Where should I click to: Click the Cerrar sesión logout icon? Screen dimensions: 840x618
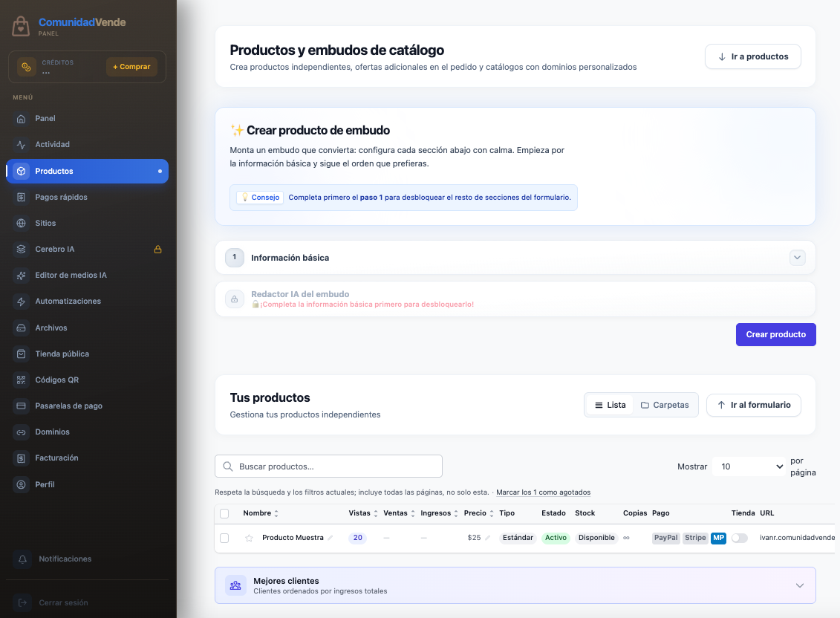(x=22, y=602)
